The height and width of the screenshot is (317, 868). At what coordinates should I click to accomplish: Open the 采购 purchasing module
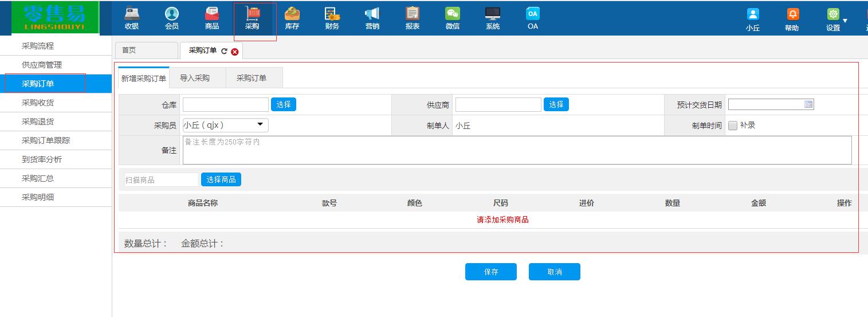coord(252,18)
